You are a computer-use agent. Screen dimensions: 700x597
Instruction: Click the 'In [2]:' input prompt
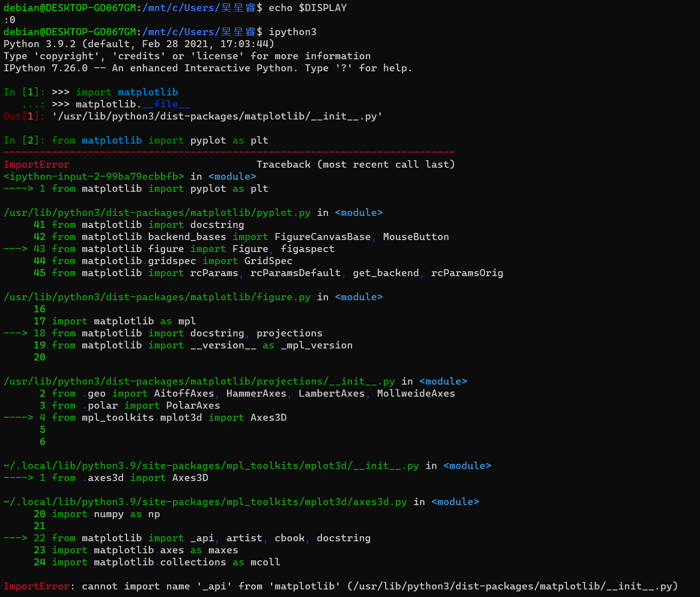(25, 140)
